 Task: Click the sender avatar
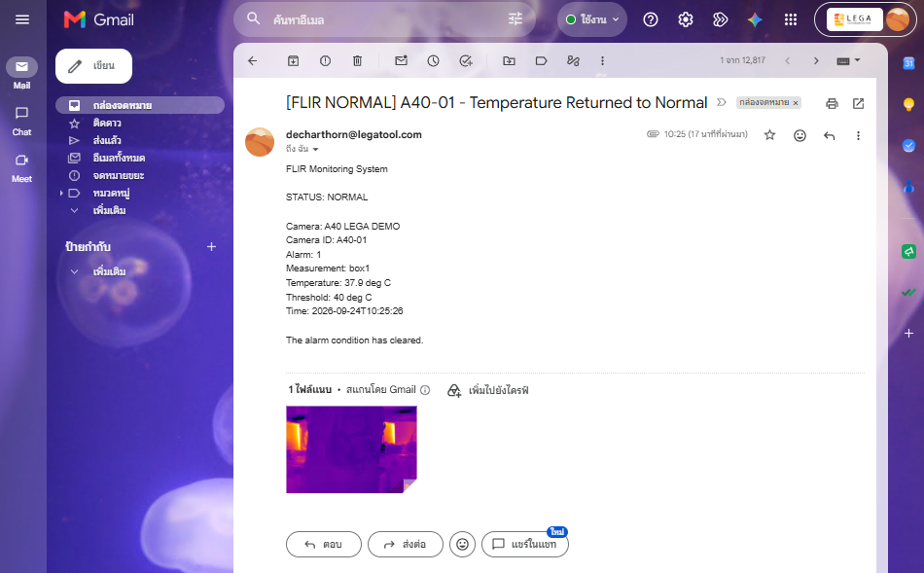pos(260,142)
